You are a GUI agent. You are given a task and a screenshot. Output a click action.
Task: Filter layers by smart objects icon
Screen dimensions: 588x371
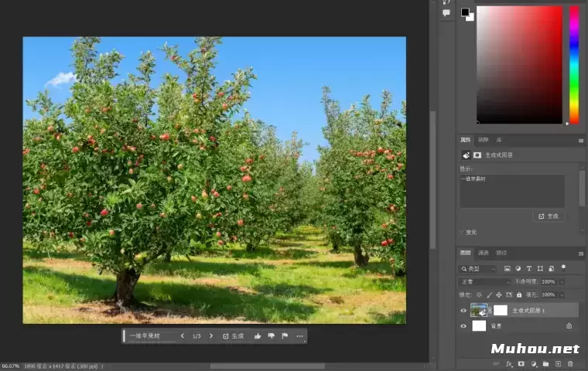point(551,269)
